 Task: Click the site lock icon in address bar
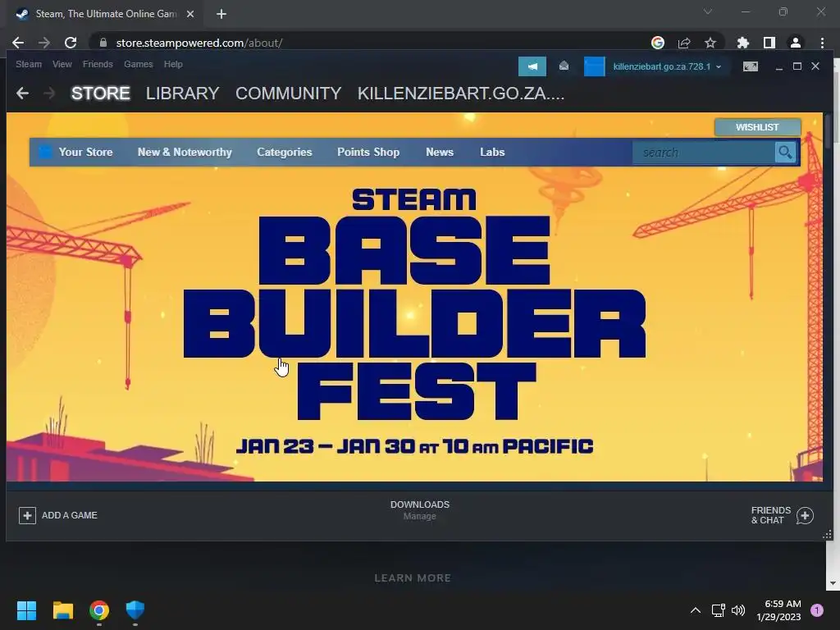point(103,43)
